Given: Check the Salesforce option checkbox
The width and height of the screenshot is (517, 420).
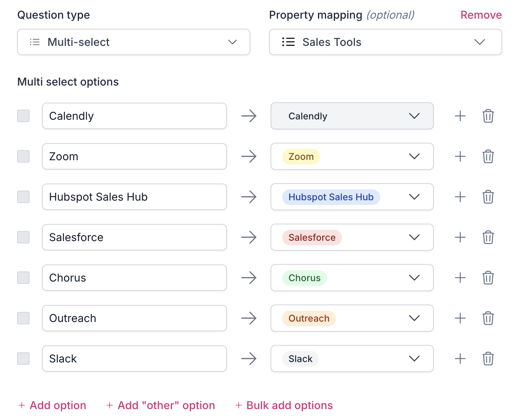Looking at the screenshot, I should tap(23, 237).
